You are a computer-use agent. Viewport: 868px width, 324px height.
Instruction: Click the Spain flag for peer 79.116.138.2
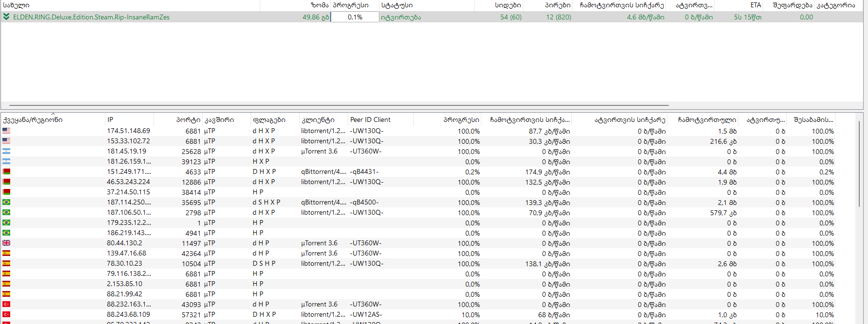coord(6,273)
